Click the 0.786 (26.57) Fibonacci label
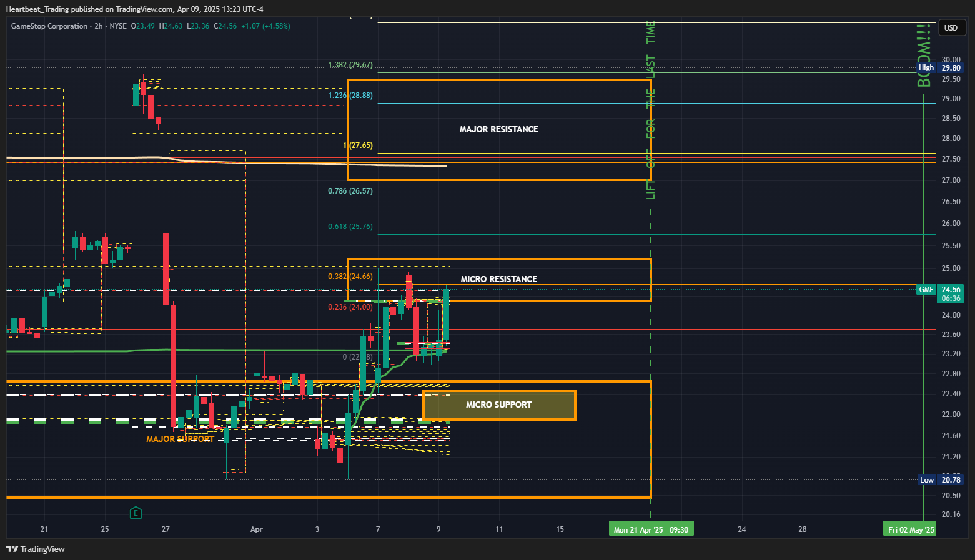The height and width of the screenshot is (560, 975). pos(350,191)
